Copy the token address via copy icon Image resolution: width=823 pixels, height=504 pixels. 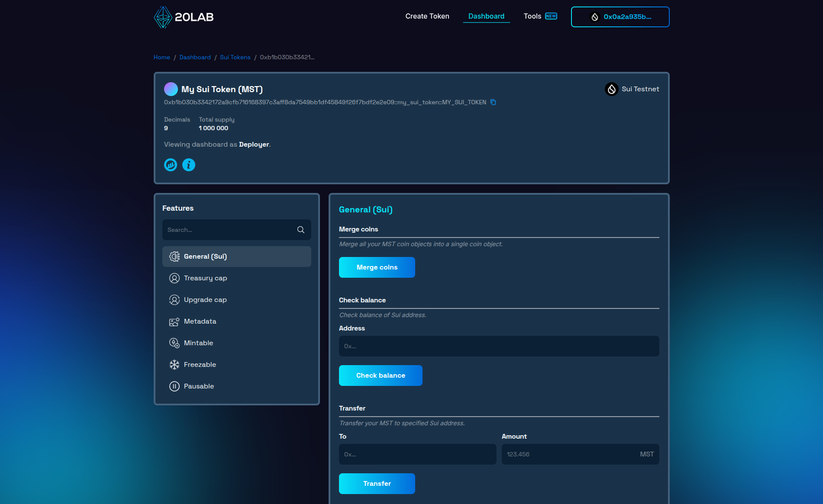click(493, 102)
